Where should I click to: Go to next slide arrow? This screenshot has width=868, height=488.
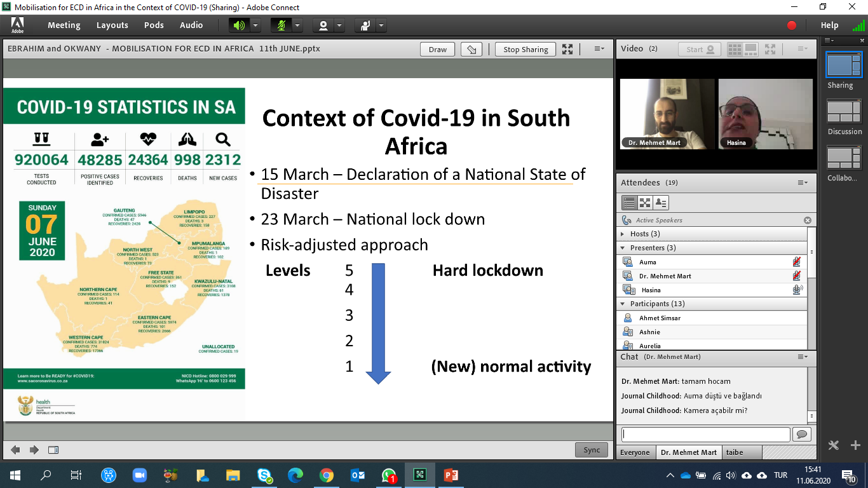point(34,450)
